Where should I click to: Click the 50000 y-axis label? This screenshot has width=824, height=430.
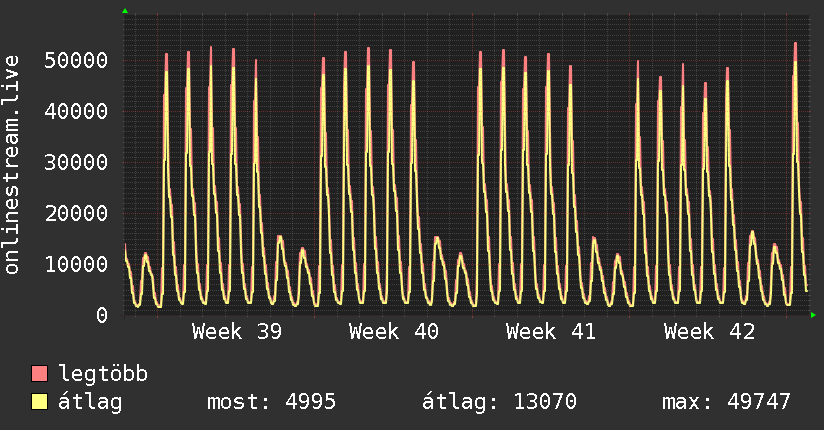click(76, 60)
